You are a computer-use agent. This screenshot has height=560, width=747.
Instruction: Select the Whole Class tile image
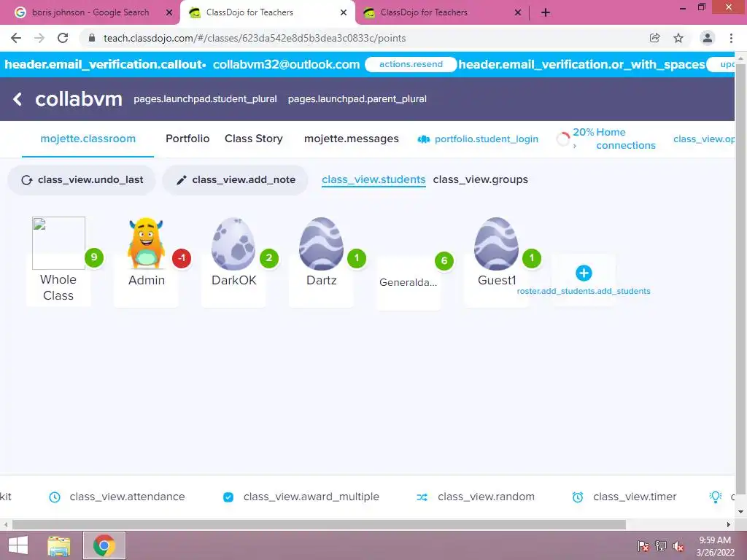pos(58,244)
